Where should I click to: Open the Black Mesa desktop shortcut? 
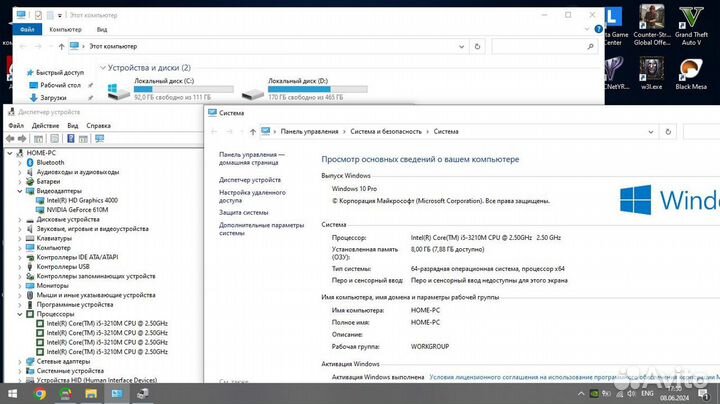coord(691,73)
